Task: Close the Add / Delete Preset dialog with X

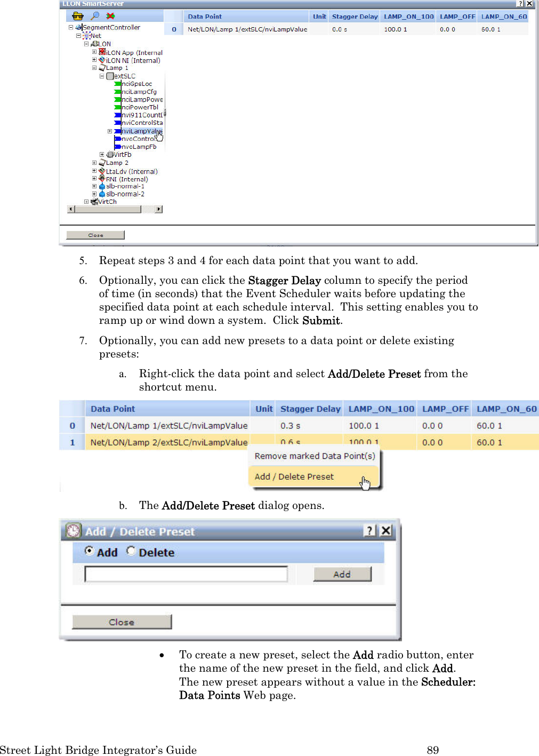Action: (x=386, y=530)
